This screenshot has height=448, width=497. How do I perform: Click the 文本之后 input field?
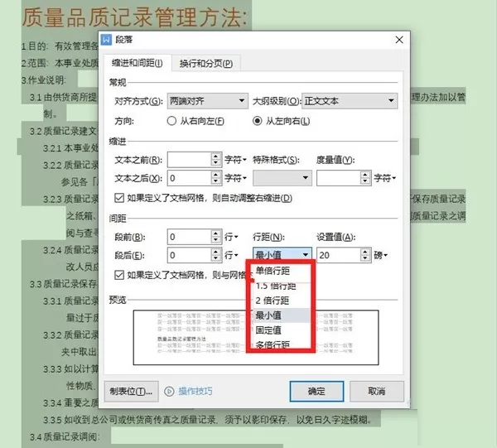(189, 178)
